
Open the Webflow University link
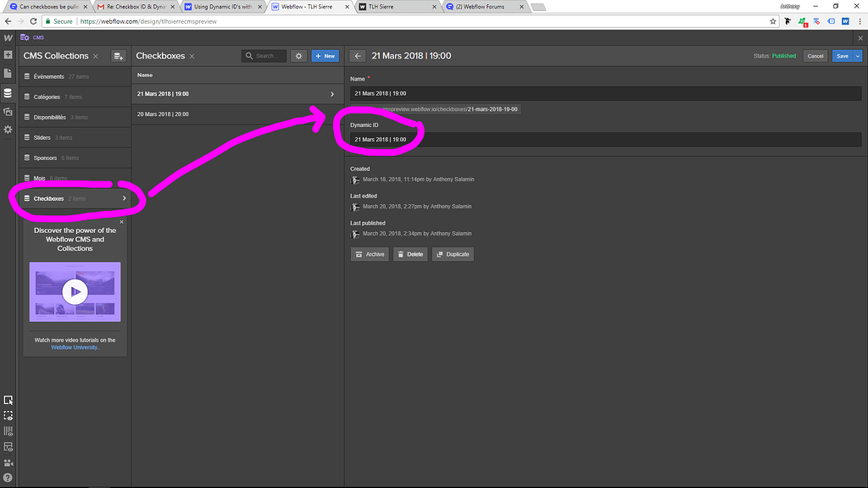coord(75,345)
